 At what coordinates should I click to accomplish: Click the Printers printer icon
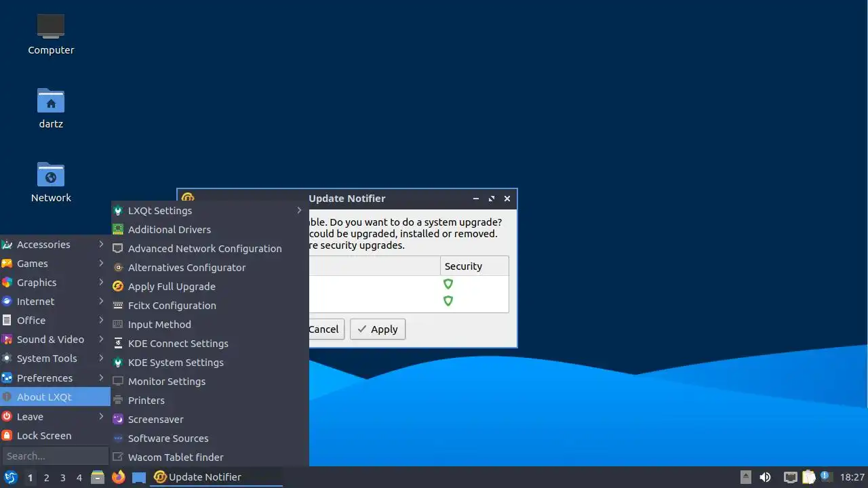[118, 401]
